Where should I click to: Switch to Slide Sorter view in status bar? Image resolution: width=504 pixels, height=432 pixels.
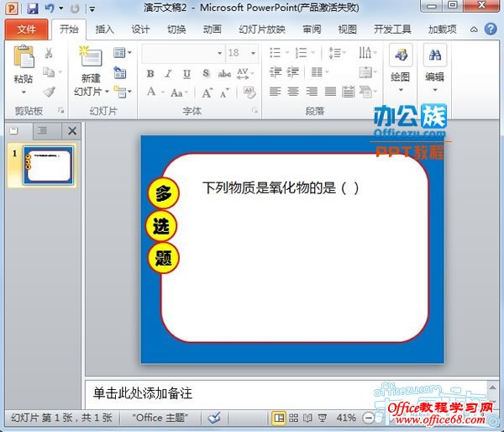[x=293, y=418]
